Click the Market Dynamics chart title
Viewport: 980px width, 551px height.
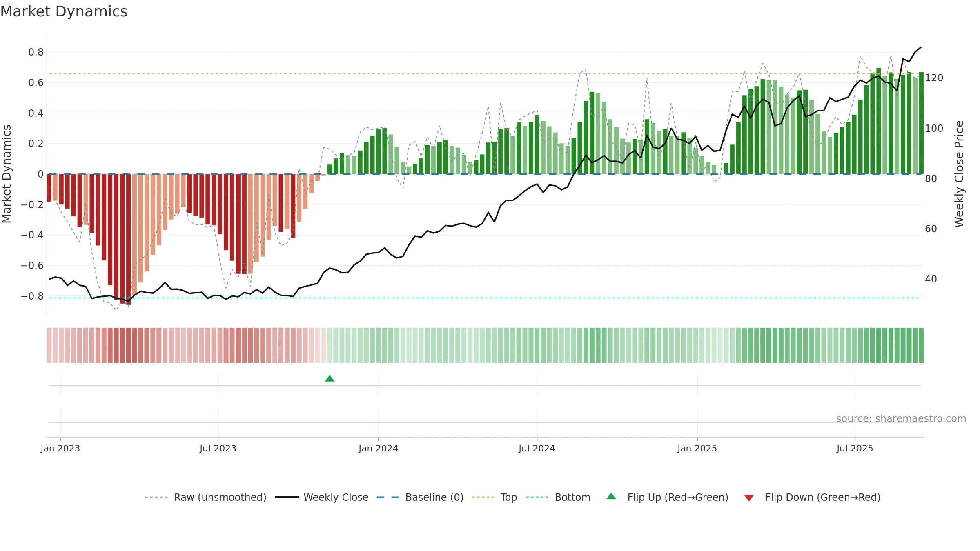click(64, 11)
